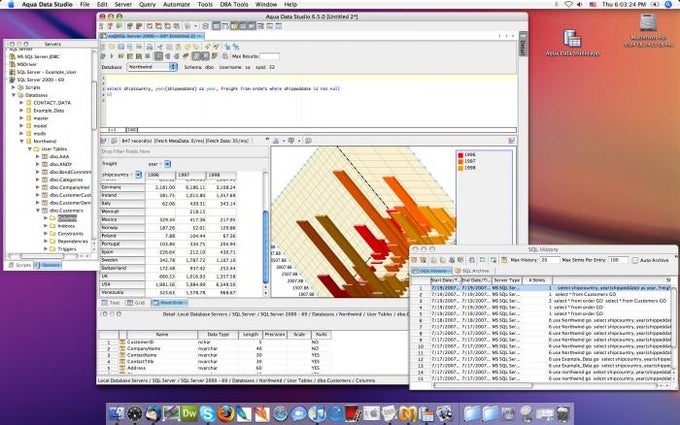
Task: Click the icon left of Max History label
Action: coord(504,260)
